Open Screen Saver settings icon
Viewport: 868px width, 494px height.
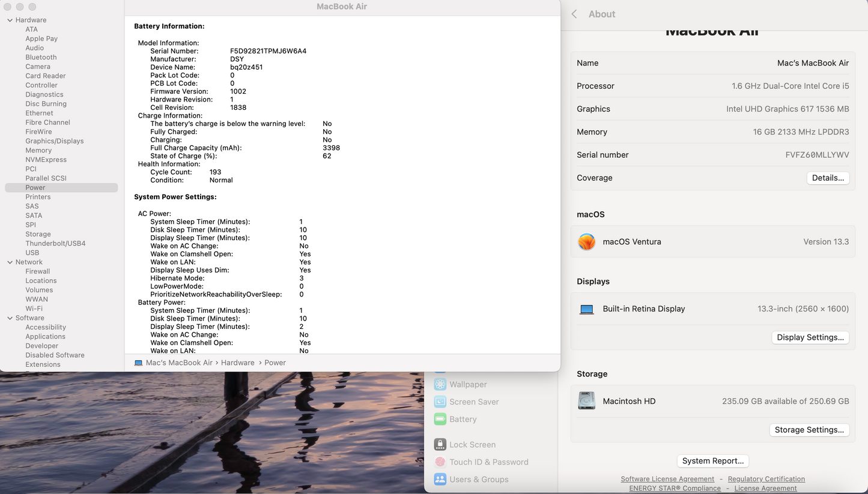pyautogui.click(x=440, y=402)
